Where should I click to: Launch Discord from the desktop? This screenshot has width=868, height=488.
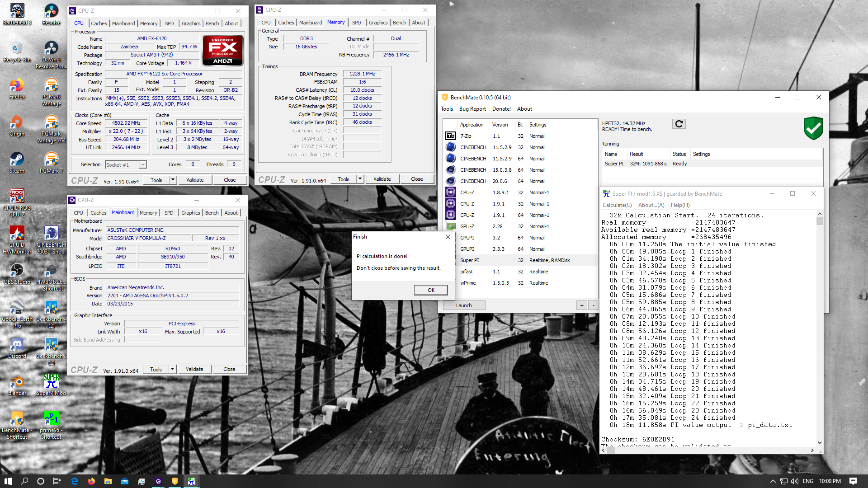point(17,347)
